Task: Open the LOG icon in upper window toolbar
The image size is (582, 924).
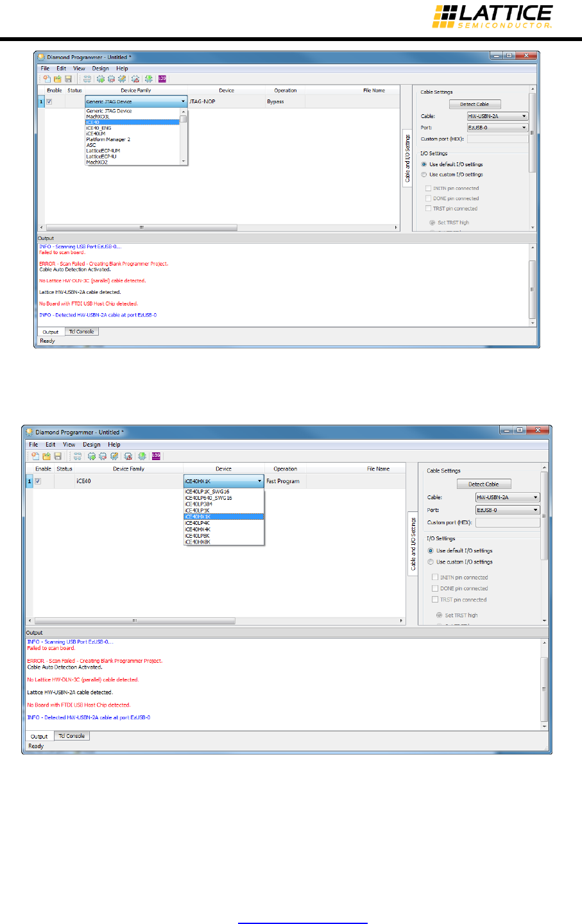Action: point(162,79)
